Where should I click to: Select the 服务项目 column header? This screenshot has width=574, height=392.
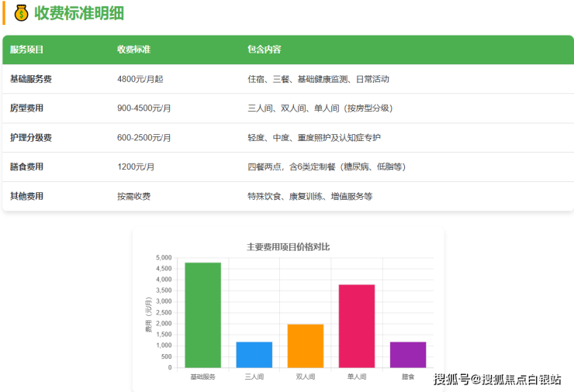point(26,50)
